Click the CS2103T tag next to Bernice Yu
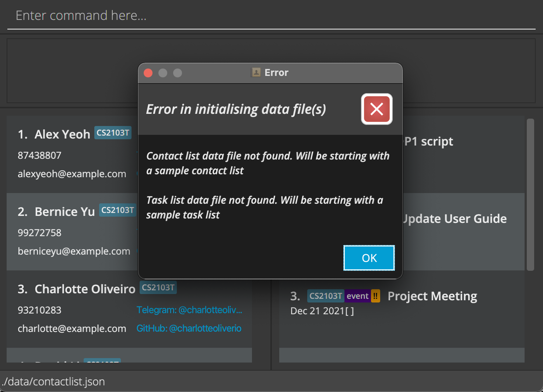The height and width of the screenshot is (392, 543). click(x=118, y=210)
